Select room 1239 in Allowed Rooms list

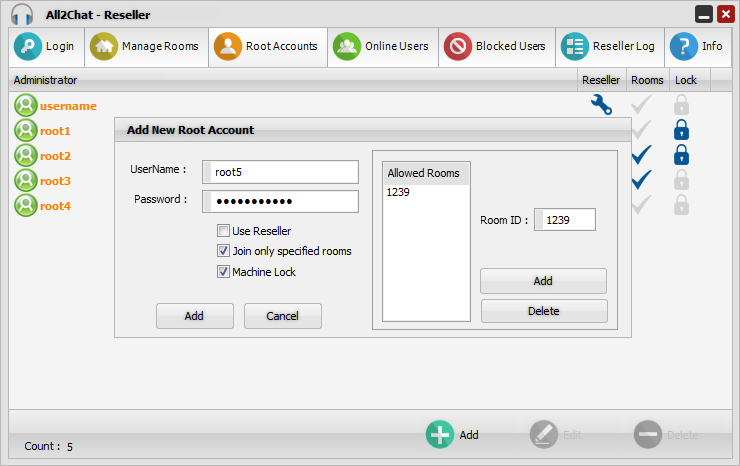coord(398,192)
